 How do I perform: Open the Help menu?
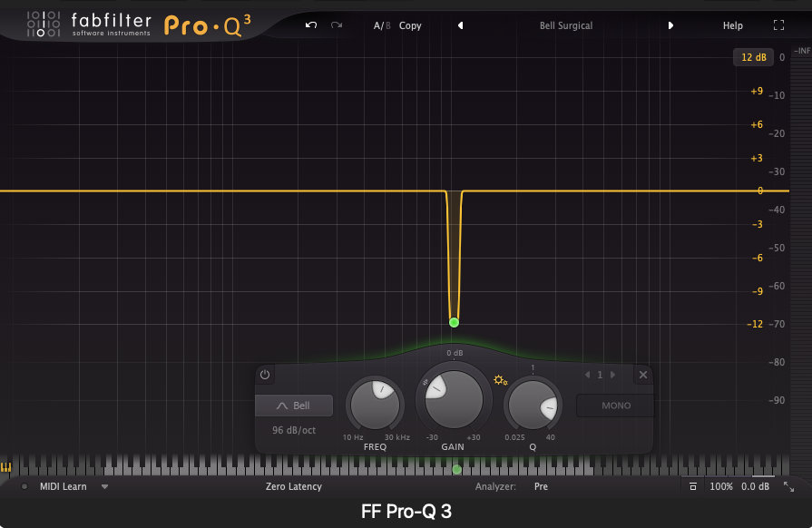(x=733, y=25)
